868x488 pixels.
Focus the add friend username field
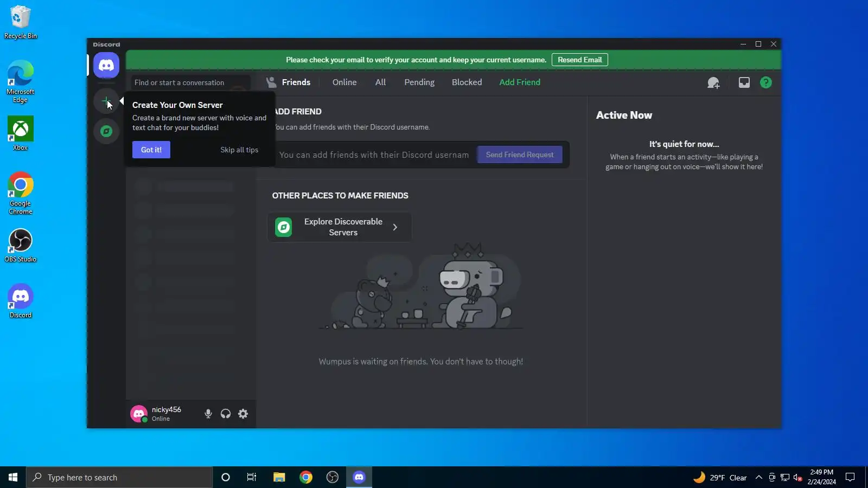374,155
